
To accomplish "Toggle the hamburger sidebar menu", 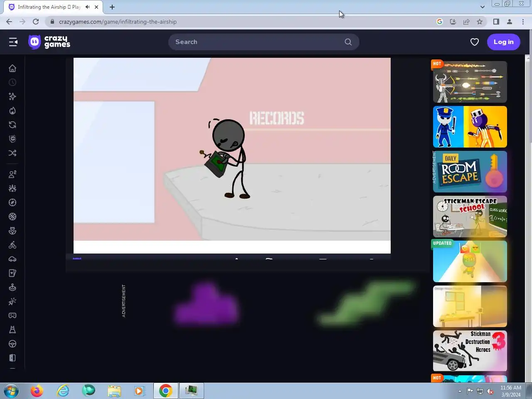I will tap(13, 42).
